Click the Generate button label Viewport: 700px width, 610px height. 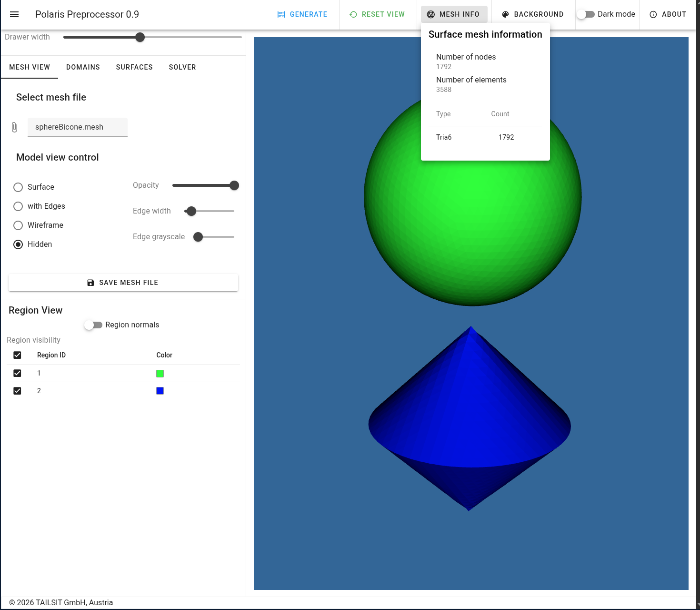pos(309,14)
